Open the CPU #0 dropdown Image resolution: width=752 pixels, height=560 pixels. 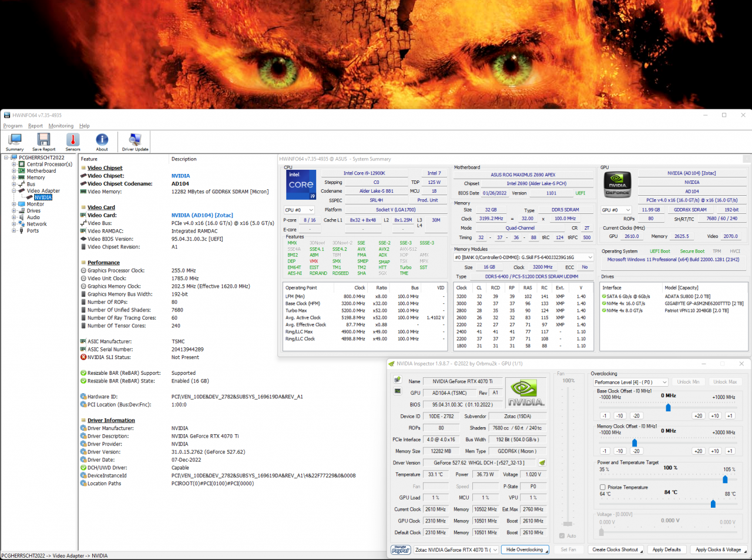coord(300,210)
